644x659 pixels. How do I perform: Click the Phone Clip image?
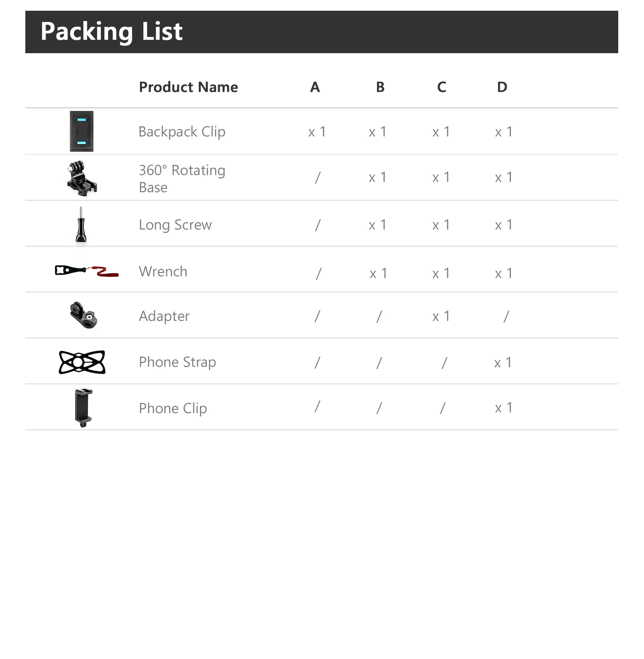pyautogui.click(x=83, y=408)
